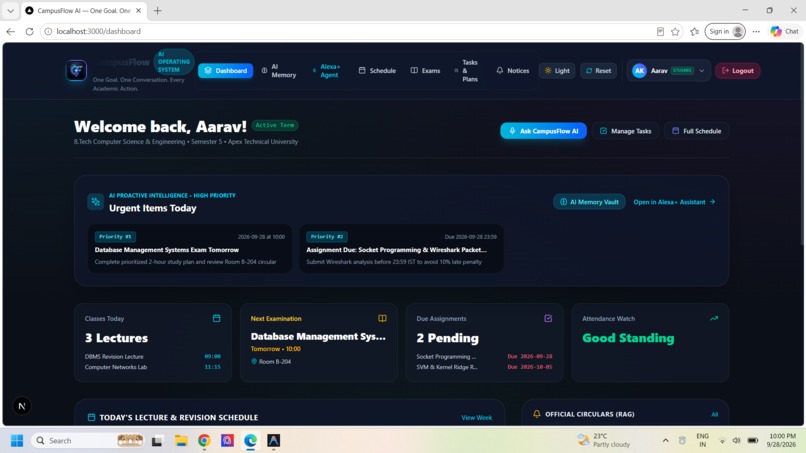Open a new browser tab
Viewport: 806px width, 453px height.
(x=157, y=10)
